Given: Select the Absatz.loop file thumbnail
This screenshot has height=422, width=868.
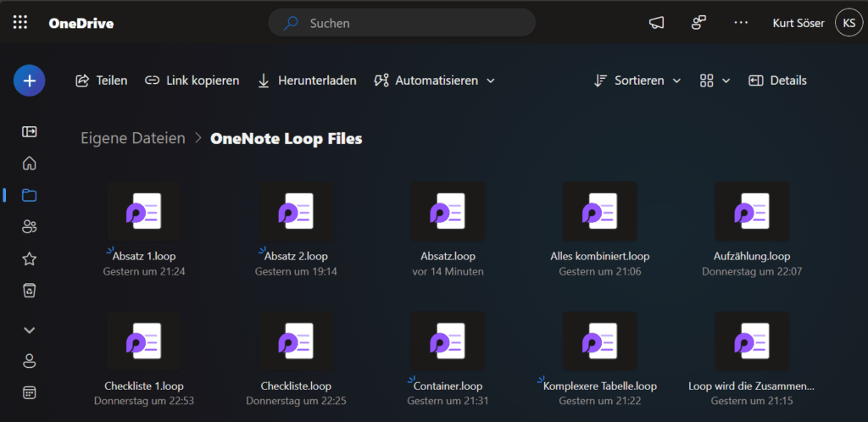Looking at the screenshot, I should (448, 211).
